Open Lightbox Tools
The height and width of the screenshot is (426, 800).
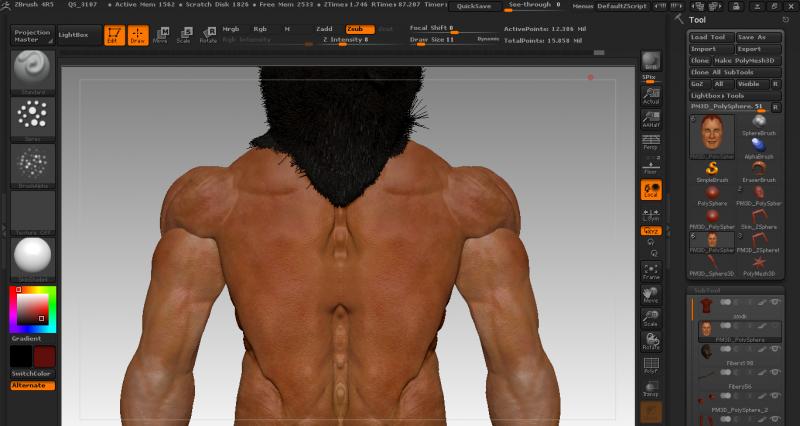tap(735, 96)
